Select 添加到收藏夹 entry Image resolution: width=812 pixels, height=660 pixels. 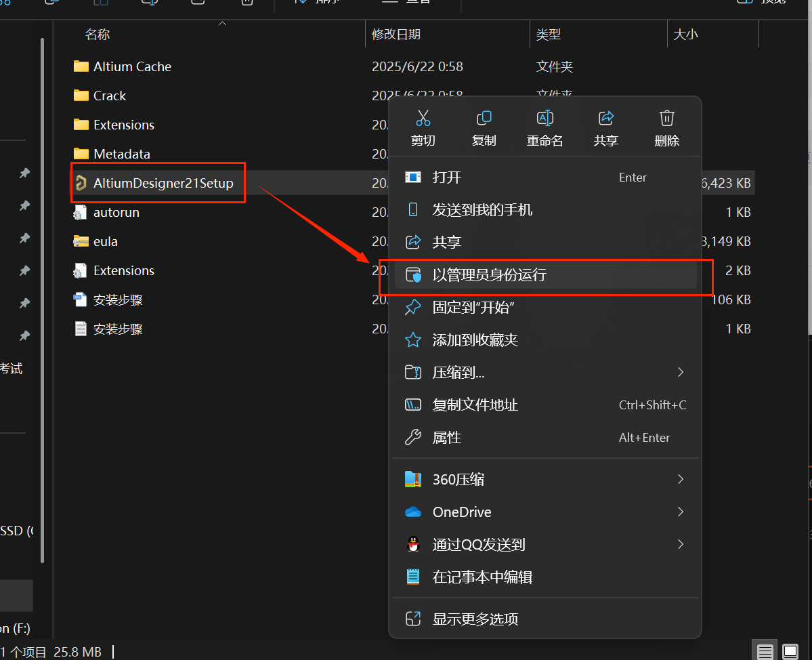coord(545,340)
